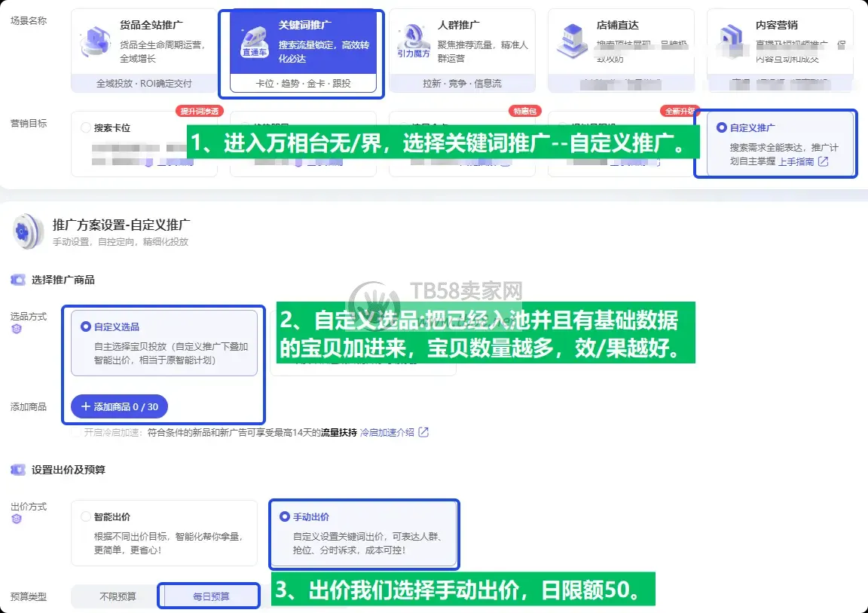Click the 拉新 · 竞争 · 信息流 text
This screenshot has height=613, width=868.
tap(462, 84)
